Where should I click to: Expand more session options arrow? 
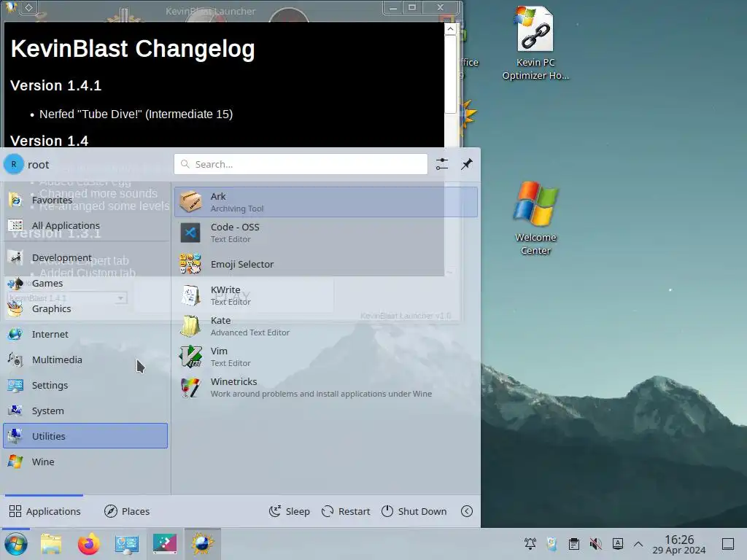coord(467,511)
